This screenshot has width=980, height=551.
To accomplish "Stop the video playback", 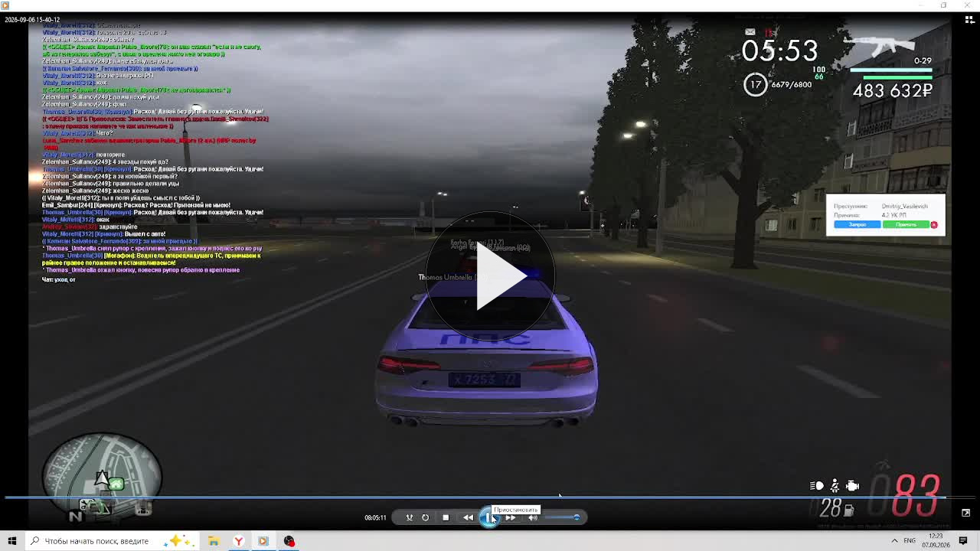I will click(446, 517).
